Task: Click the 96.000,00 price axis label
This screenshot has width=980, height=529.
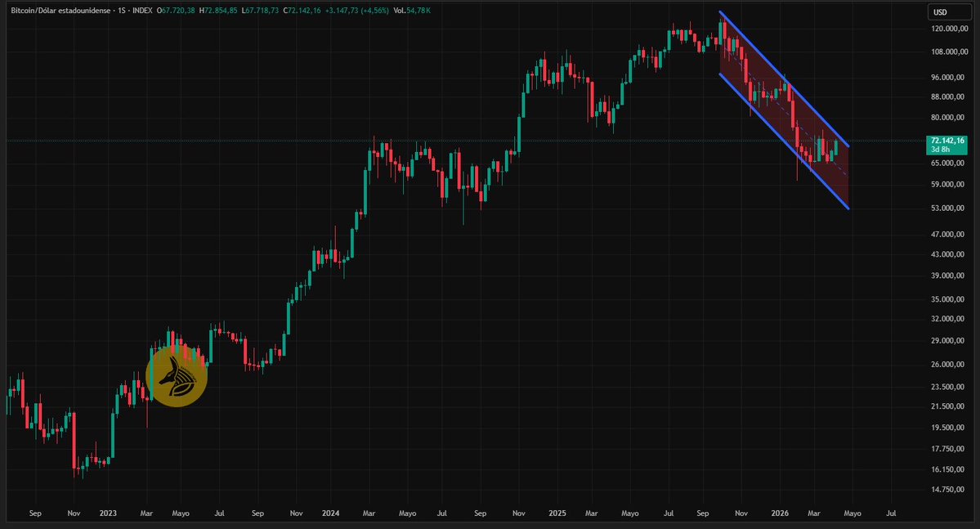Action: pyautogui.click(x=949, y=78)
